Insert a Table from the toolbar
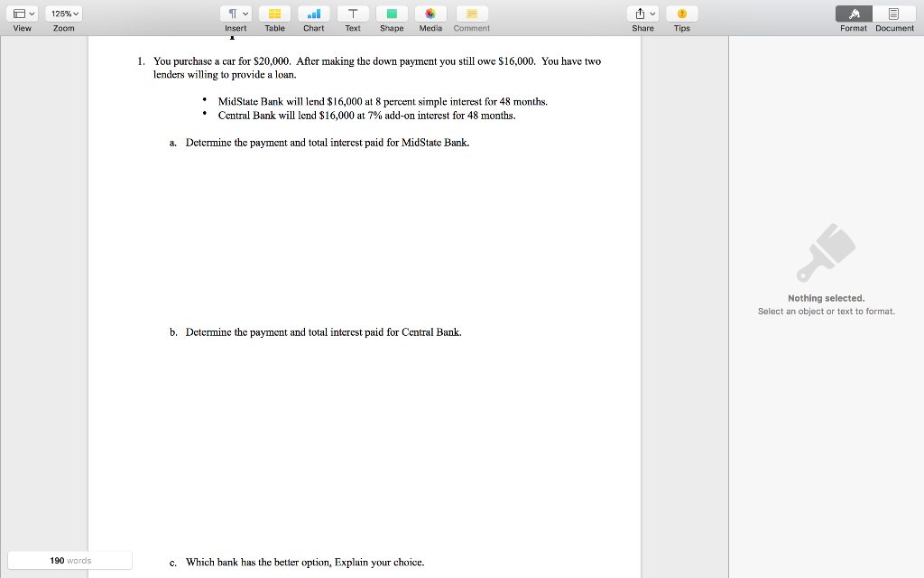This screenshot has height=578, width=924. (274, 14)
